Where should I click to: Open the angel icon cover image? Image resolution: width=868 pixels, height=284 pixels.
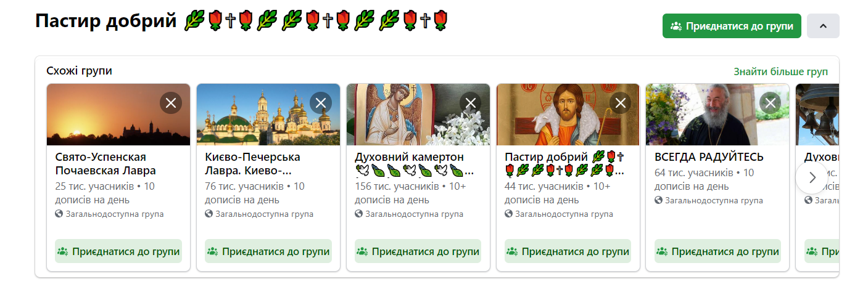click(418, 115)
